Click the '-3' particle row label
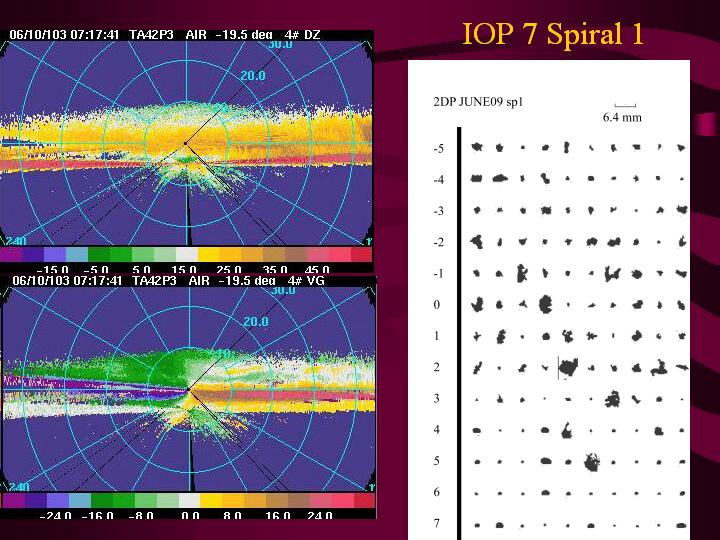Viewport: 720px width, 540px height. (439, 211)
